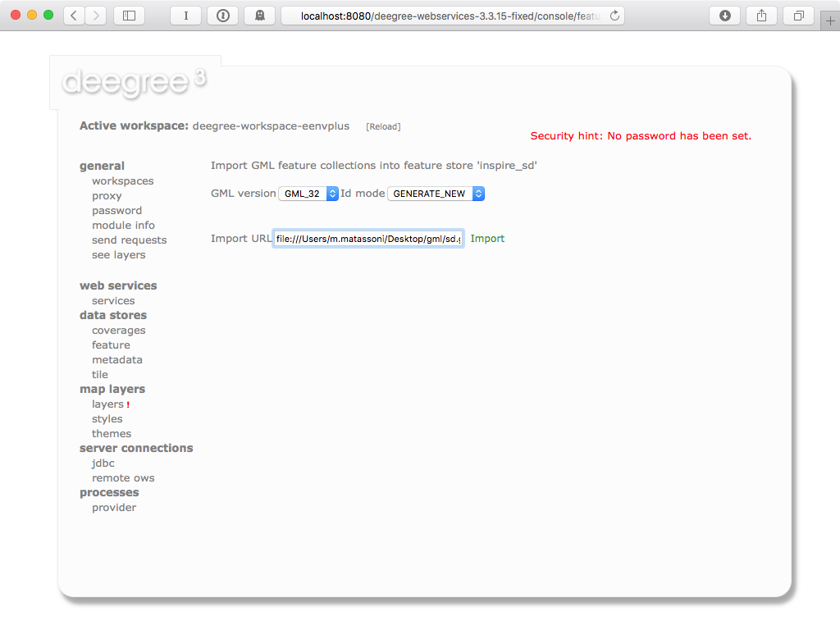Click the [Reload] workspace link
This screenshot has height=630, width=840.
point(383,126)
